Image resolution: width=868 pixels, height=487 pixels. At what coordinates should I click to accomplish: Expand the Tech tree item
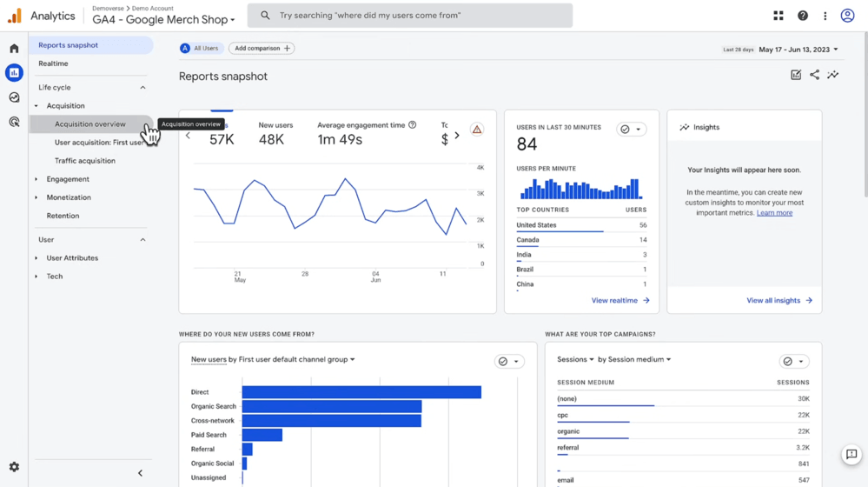pos(36,277)
